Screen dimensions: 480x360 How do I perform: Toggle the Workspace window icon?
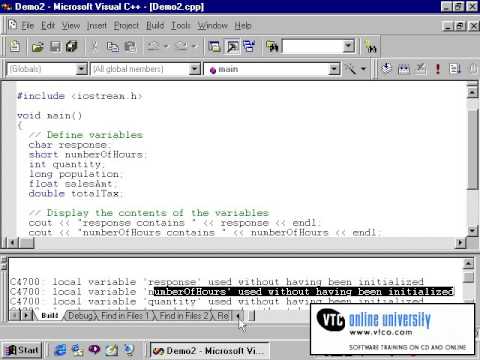(214, 46)
